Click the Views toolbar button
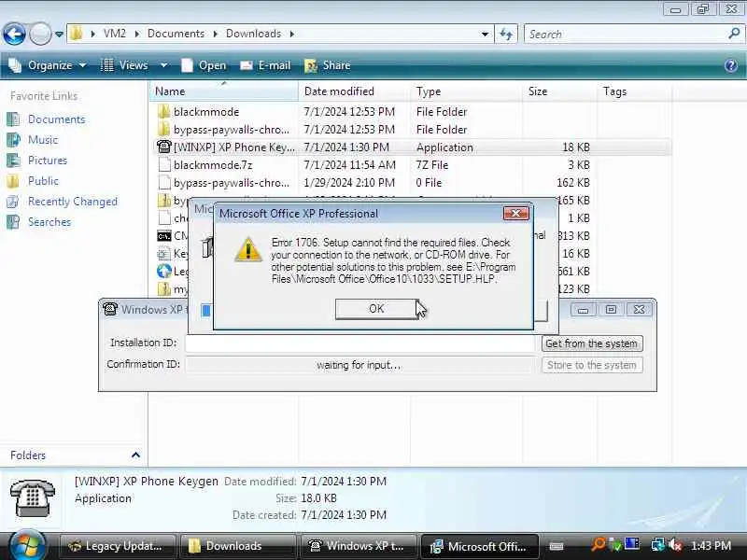 click(x=125, y=65)
